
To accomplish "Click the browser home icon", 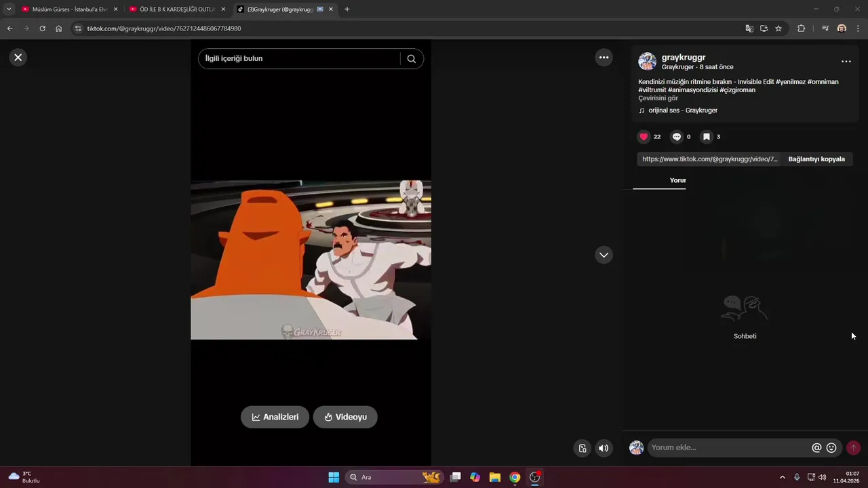I will point(59,28).
